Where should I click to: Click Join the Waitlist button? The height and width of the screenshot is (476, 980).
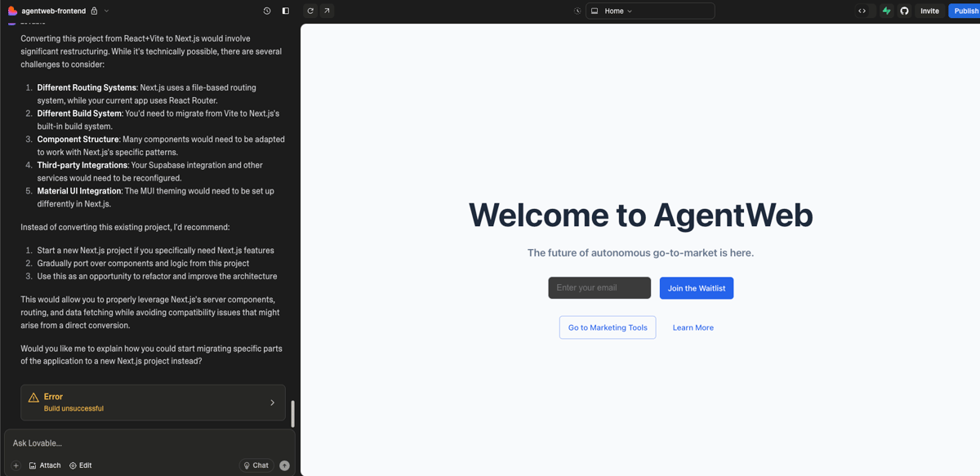tap(697, 288)
